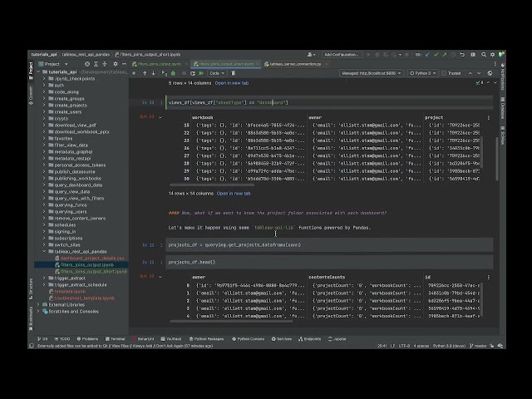Switch to tableau_server_connection.py tab

pyautogui.click(x=295, y=64)
